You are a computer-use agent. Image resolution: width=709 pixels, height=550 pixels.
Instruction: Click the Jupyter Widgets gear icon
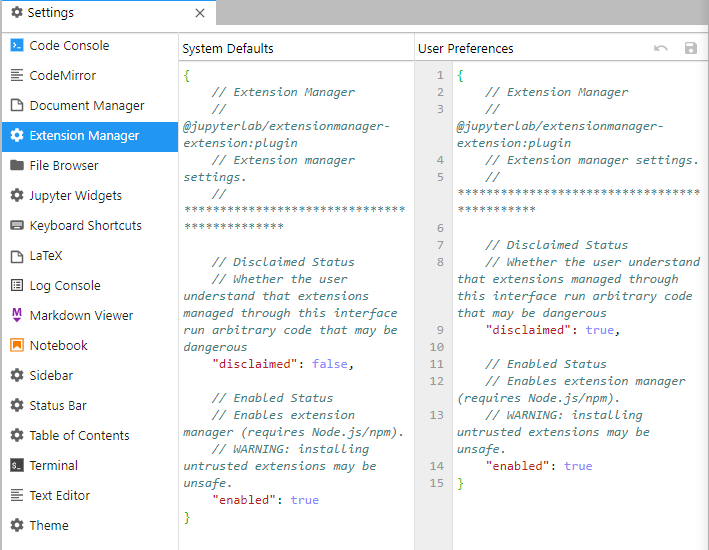[17, 195]
